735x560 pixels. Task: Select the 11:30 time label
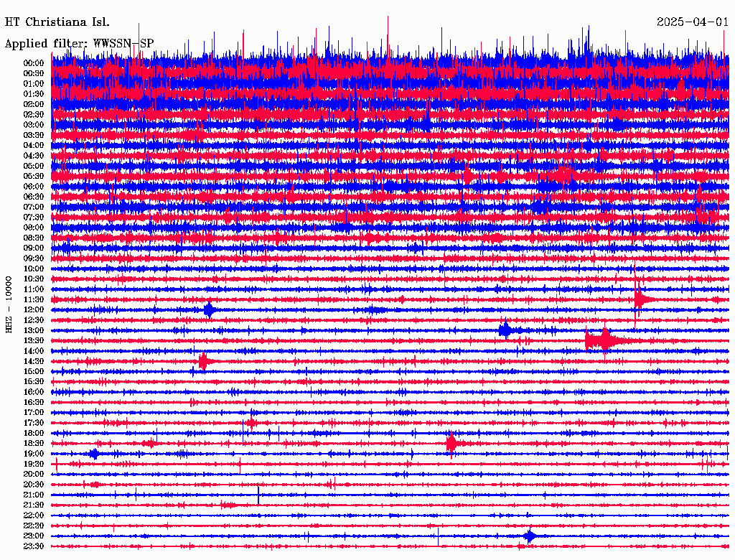click(34, 299)
